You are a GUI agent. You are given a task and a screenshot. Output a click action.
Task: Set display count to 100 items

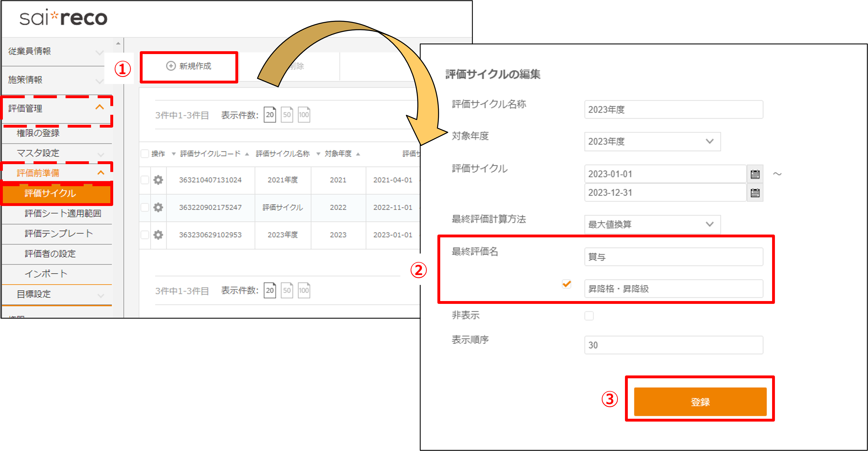304,115
